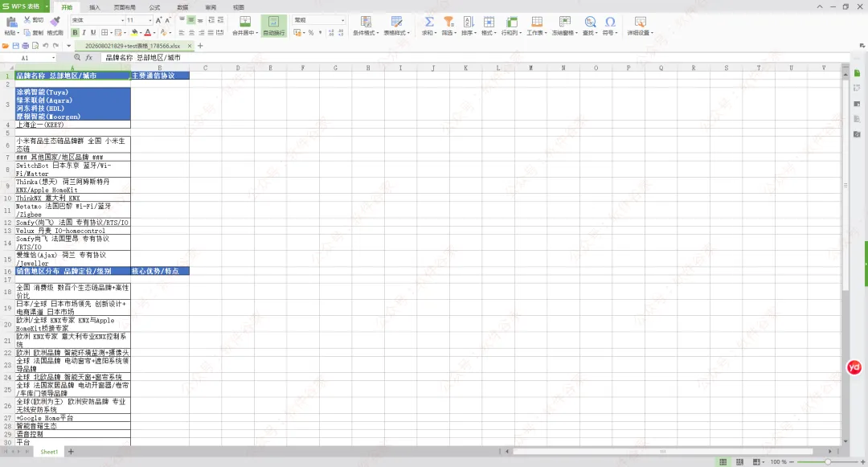Click the red yd floating badge
The image size is (868, 467).
854,367
